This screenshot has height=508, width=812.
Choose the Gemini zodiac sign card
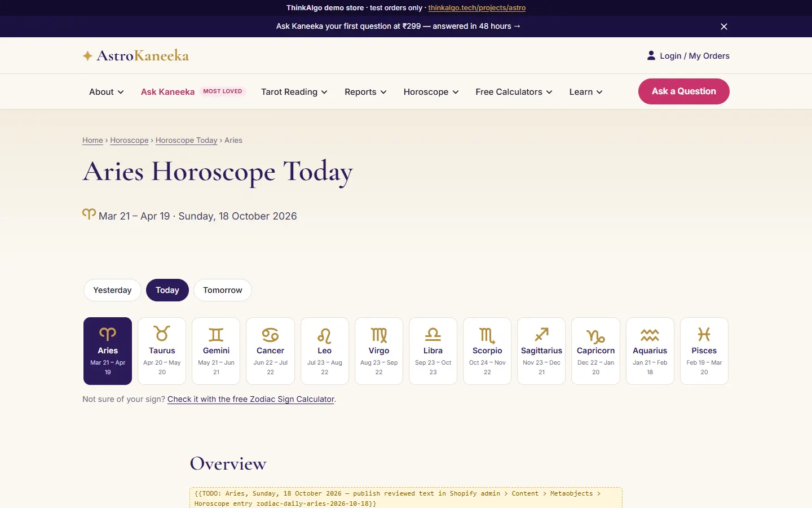click(x=216, y=351)
